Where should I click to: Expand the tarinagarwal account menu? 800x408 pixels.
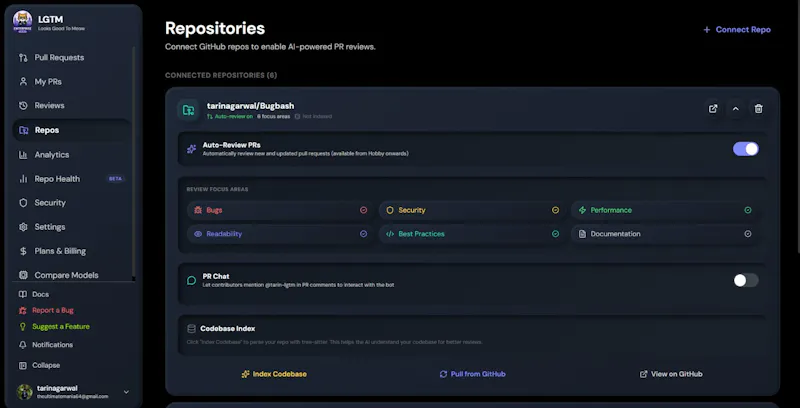(x=127, y=392)
